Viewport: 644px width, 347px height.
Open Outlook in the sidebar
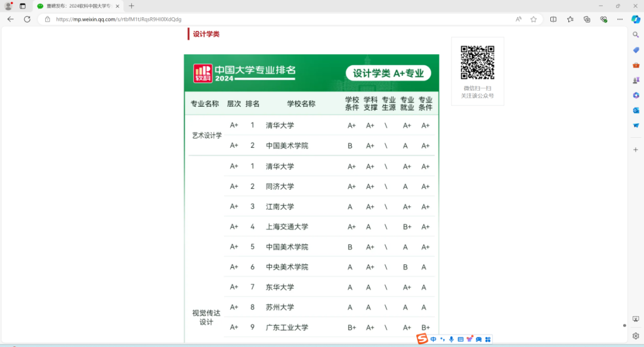[636, 110]
